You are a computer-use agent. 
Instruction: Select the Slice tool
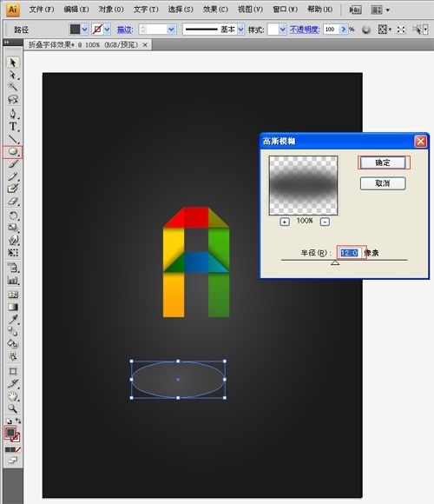(x=12, y=383)
